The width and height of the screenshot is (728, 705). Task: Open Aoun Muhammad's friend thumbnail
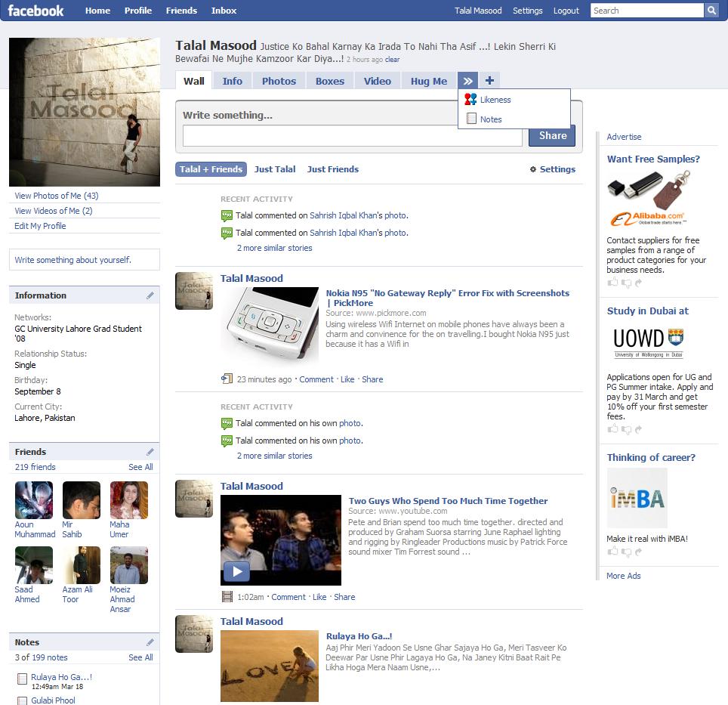click(x=34, y=499)
